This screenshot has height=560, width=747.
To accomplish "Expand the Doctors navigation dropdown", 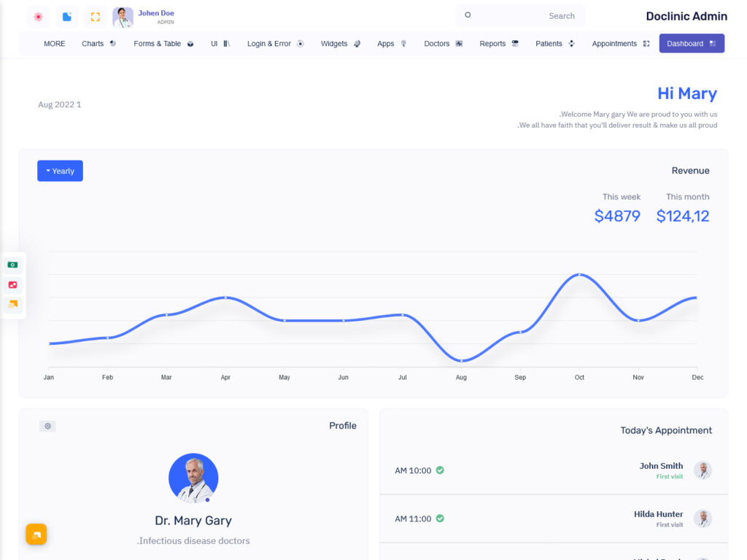I will point(442,43).
